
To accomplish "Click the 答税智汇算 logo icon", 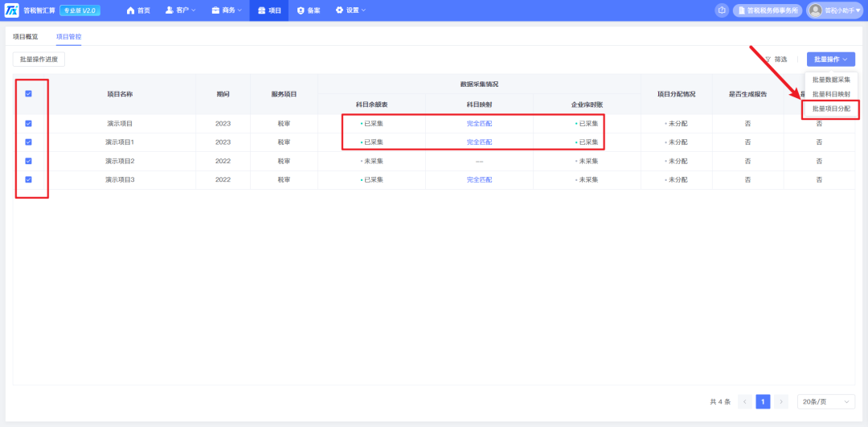I will point(11,10).
